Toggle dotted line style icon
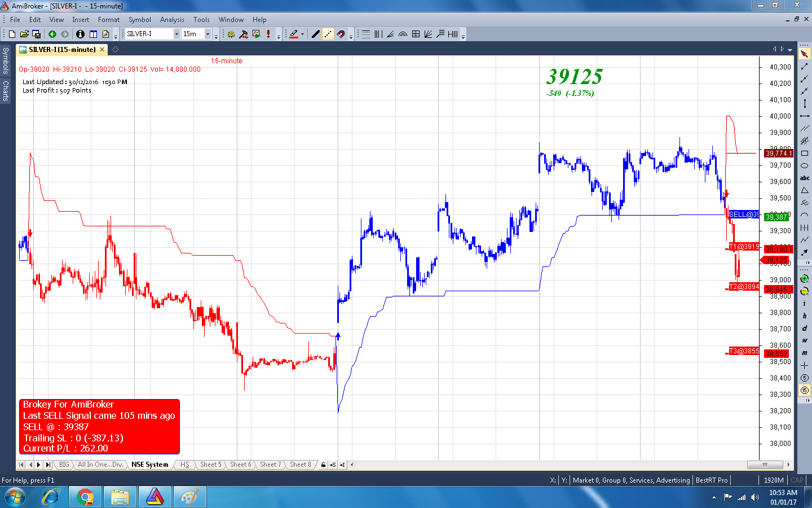 coord(328,34)
